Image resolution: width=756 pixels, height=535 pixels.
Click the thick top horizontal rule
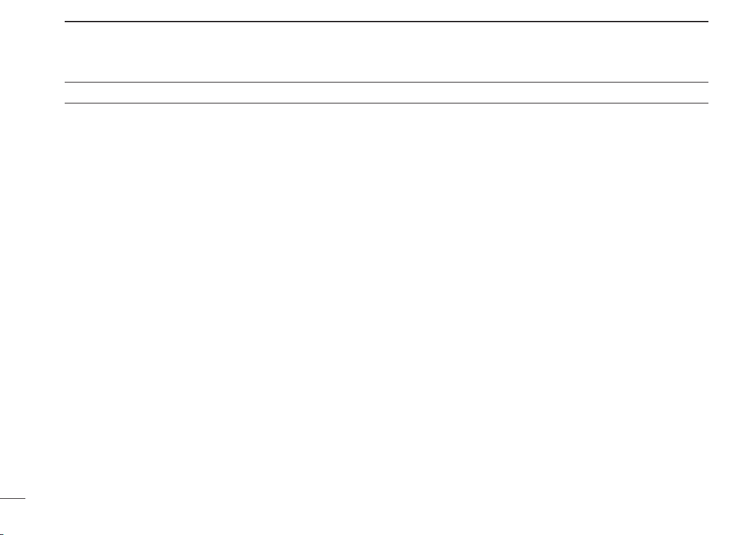point(386,22)
